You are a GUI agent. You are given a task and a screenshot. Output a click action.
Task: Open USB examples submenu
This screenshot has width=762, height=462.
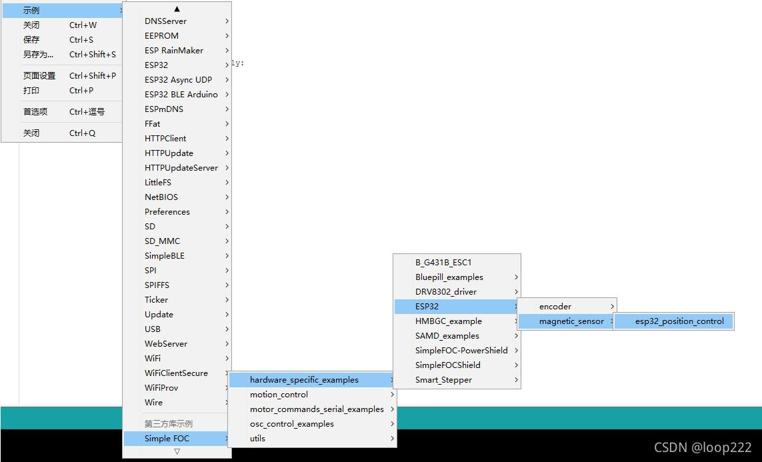(177, 329)
